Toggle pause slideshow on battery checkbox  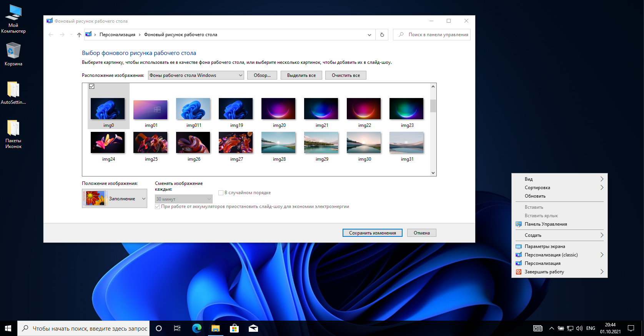[x=158, y=206]
